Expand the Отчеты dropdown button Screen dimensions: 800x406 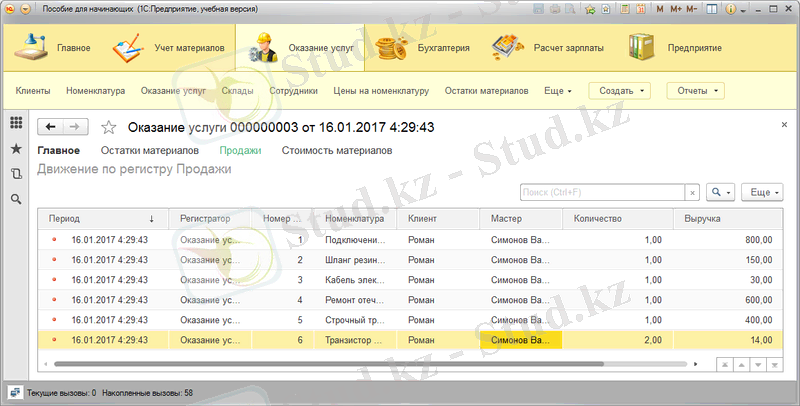click(695, 91)
